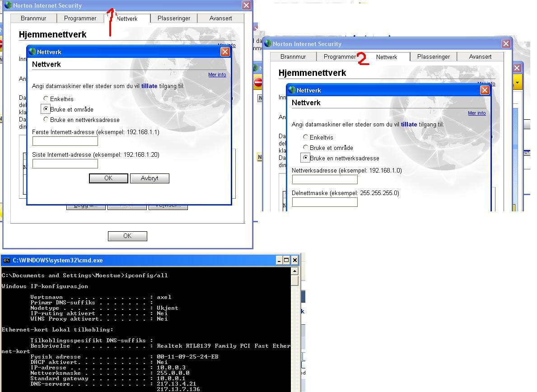Select Enkeltvis radio in right Nettverk dialog

point(305,137)
